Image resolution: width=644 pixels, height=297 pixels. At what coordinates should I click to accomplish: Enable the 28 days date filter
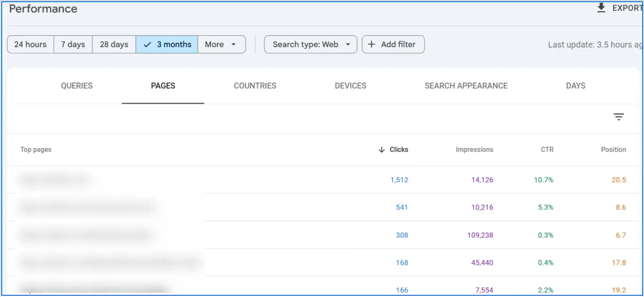(x=114, y=44)
